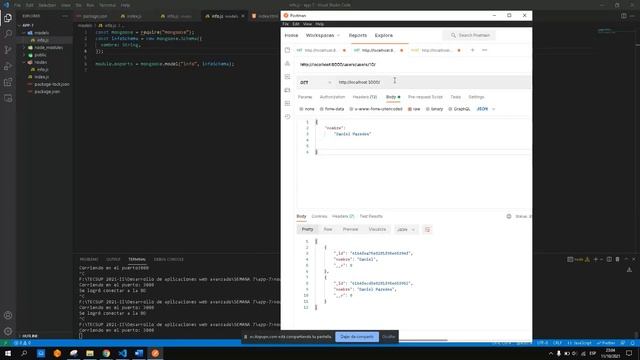Select x-www-form-urlencoded body type radio
This screenshot has width=640, height=360.
click(351, 109)
